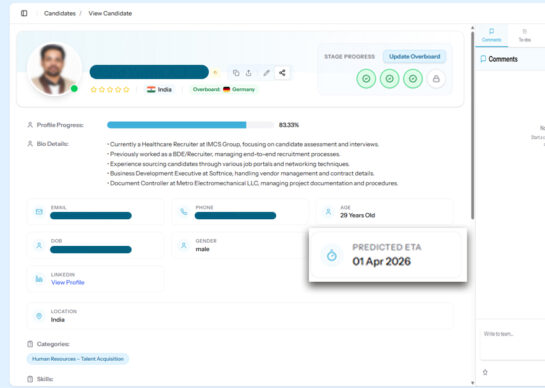545x388 pixels.
Task: Click the share icon button
Action: [282, 73]
